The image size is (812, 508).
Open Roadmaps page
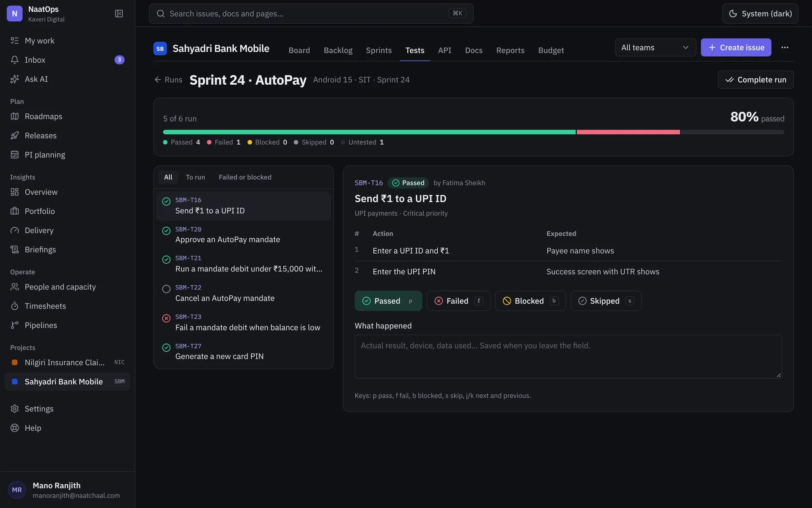67,116
